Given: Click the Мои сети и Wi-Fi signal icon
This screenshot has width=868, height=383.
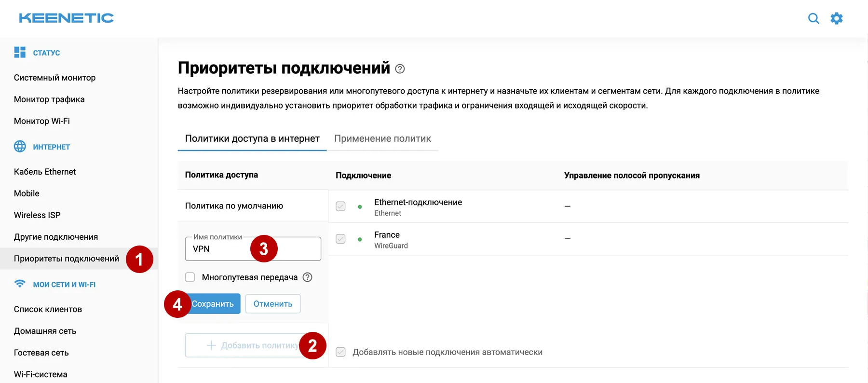Looking at the screenshot, I should tap(20, 284).
